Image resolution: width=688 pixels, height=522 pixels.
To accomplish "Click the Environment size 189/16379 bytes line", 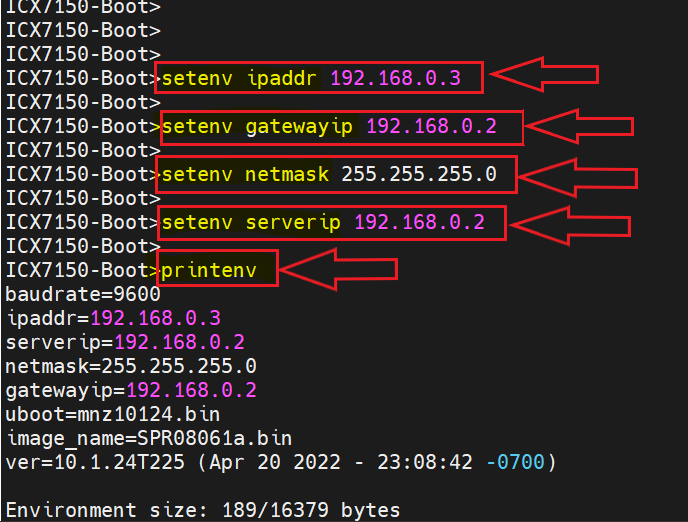I will [203, 510].
